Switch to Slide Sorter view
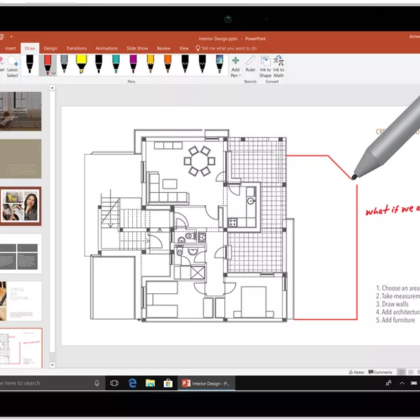The height and width of the screenshot is (420, 420). click(x=411, y=372)
